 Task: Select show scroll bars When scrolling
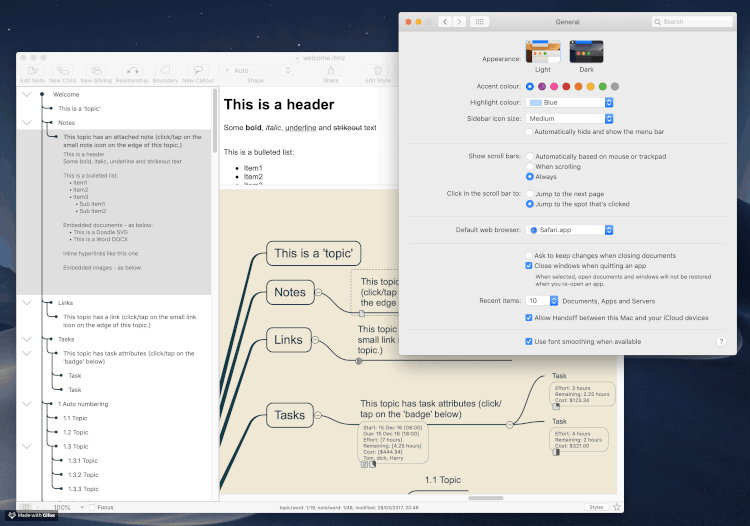pyautogui.click(x=529, y=166)
